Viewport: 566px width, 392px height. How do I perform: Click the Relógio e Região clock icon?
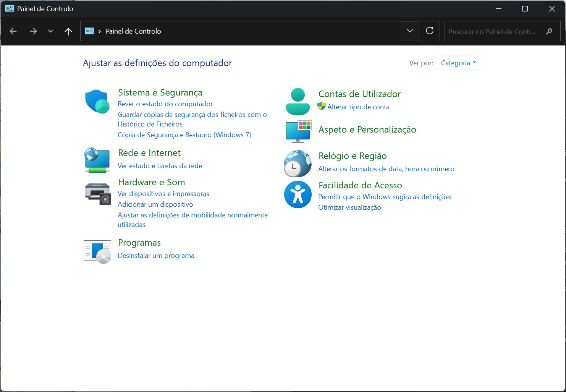[x=298, y=164]
